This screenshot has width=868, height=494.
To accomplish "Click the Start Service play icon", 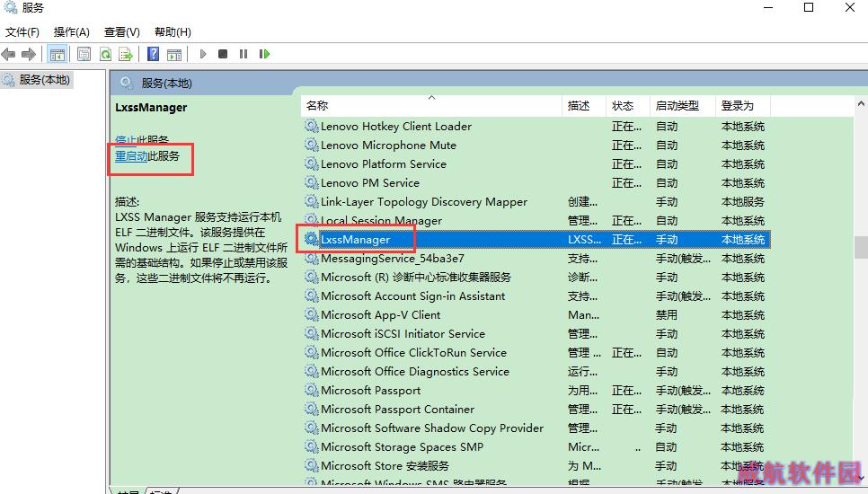I will 203,54.
